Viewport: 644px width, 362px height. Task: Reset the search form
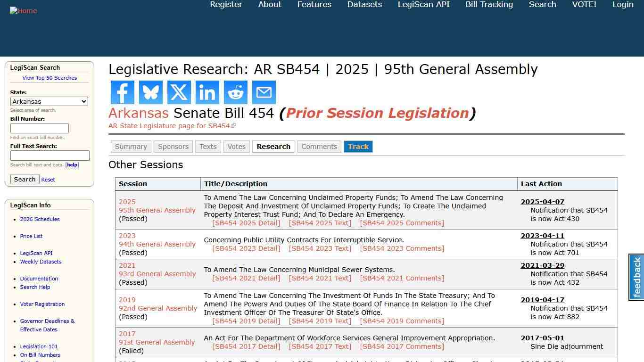coord(48,179)
